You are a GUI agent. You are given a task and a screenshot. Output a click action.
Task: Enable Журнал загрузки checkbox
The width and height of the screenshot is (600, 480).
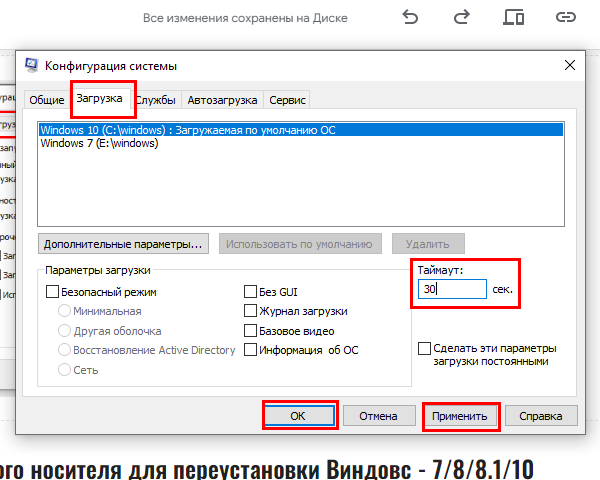pos(250,311)
